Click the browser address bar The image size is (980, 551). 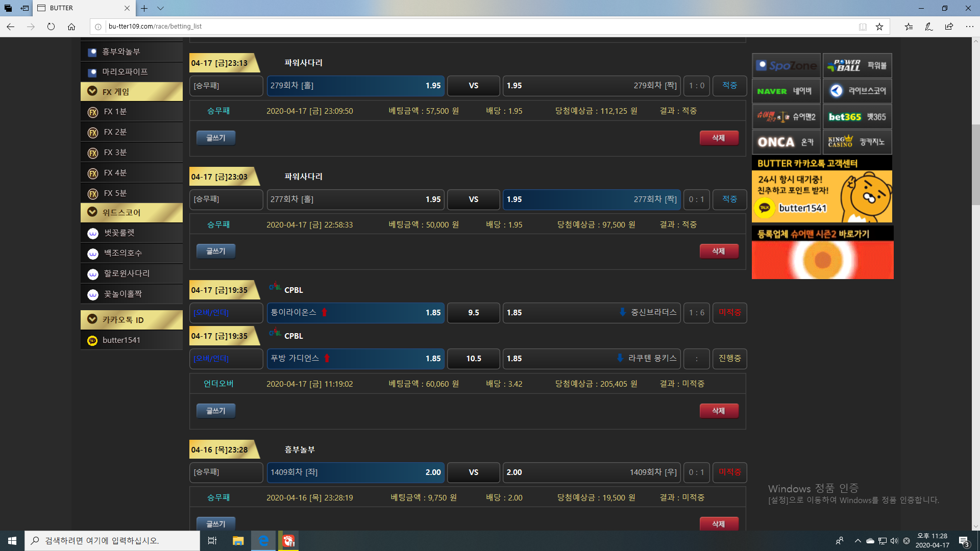(x=459, y=27)
